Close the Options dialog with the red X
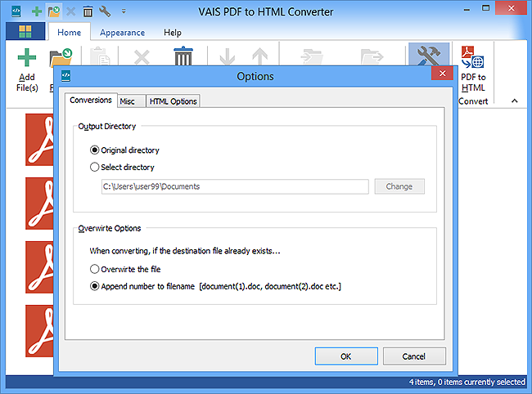 click(x=443, y=74)
